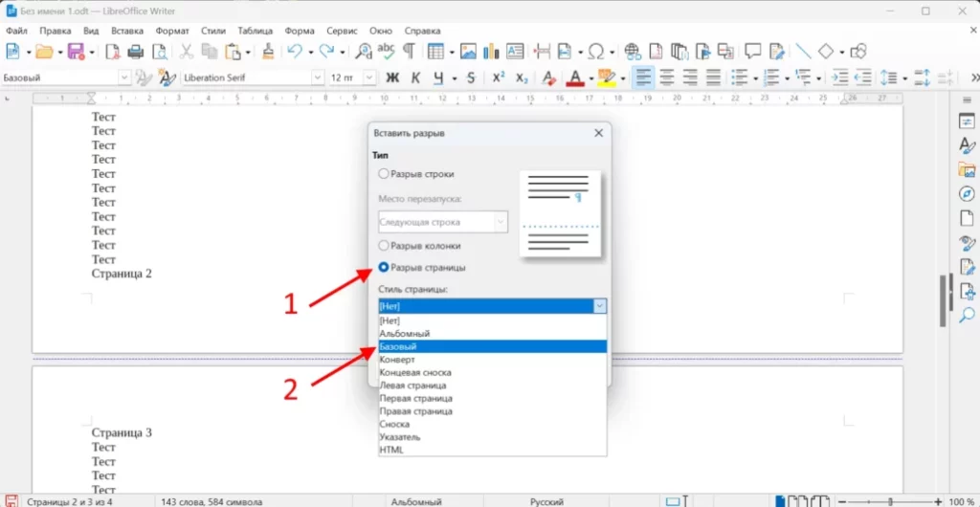
Task: Toggle print preview
Action: pyautogui.click(x=160, y=52)
